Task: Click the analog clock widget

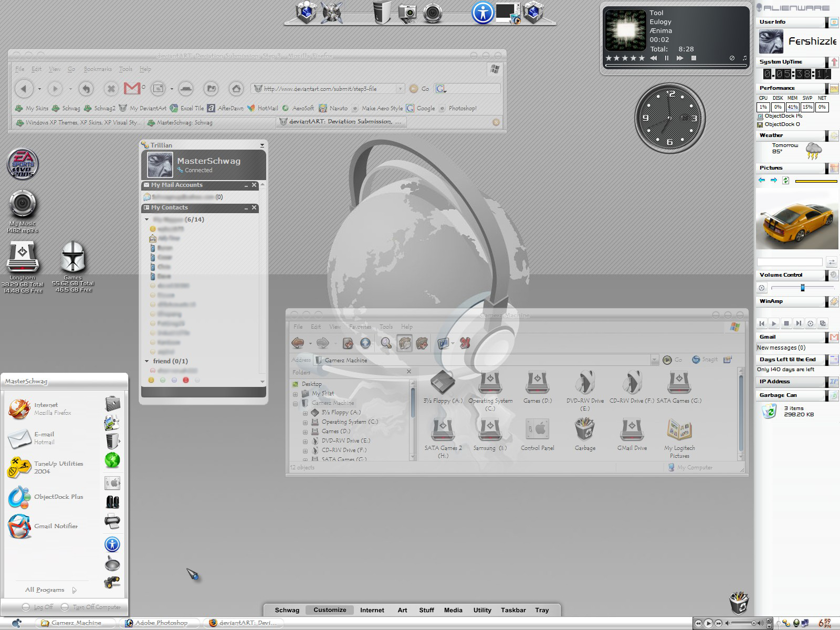Action: pos(670,118)
